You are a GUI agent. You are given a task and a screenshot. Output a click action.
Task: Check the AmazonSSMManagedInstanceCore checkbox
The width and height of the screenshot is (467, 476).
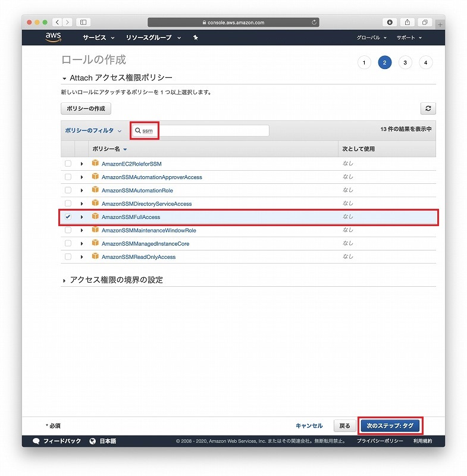tap(68, 243)
